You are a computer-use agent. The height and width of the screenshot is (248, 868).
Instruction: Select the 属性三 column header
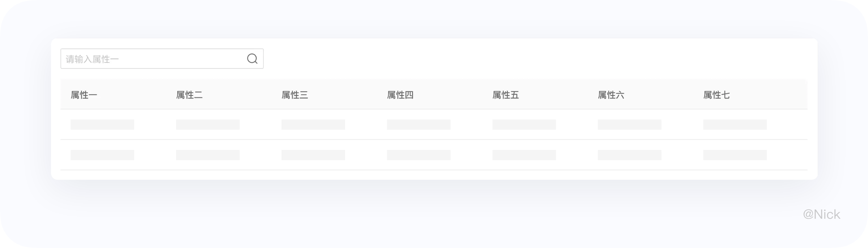tap(295, 95)
